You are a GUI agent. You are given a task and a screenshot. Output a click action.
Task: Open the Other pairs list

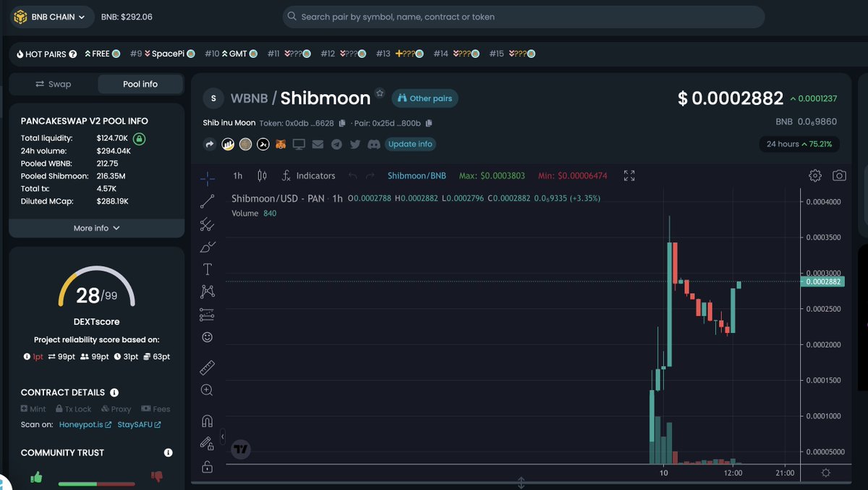click(x=425, y=98)
